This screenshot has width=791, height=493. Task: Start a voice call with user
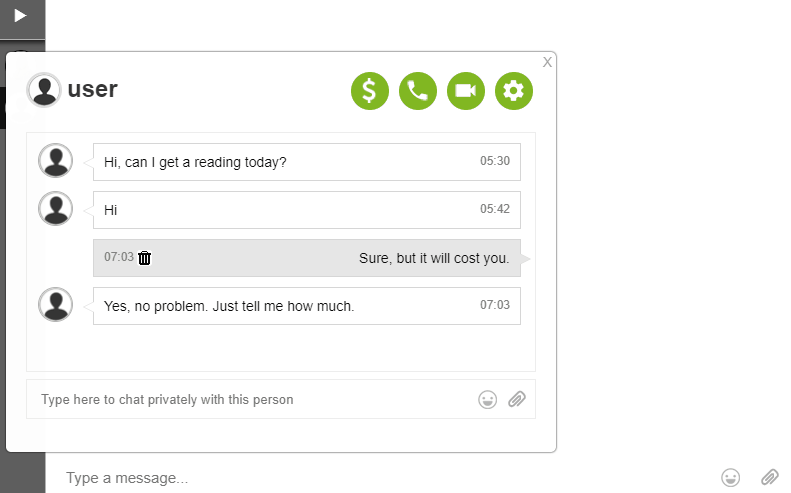pos(418,91)
